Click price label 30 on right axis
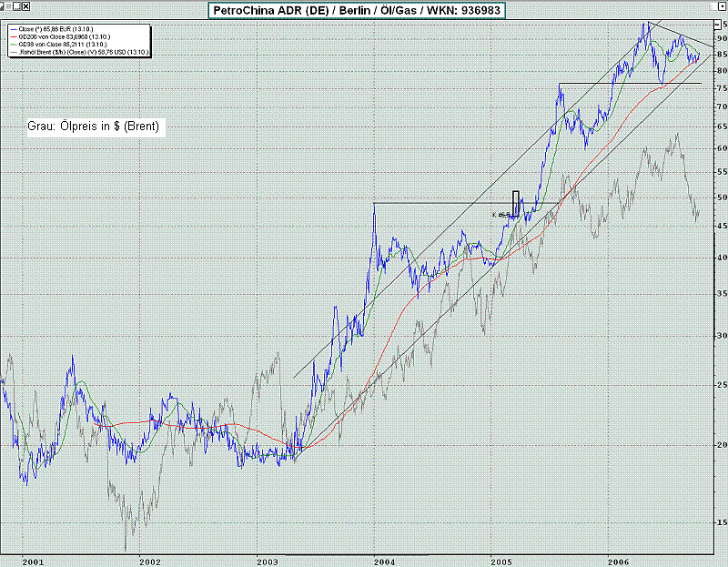This screenshot has width=728, height=567. pos(722,336)
